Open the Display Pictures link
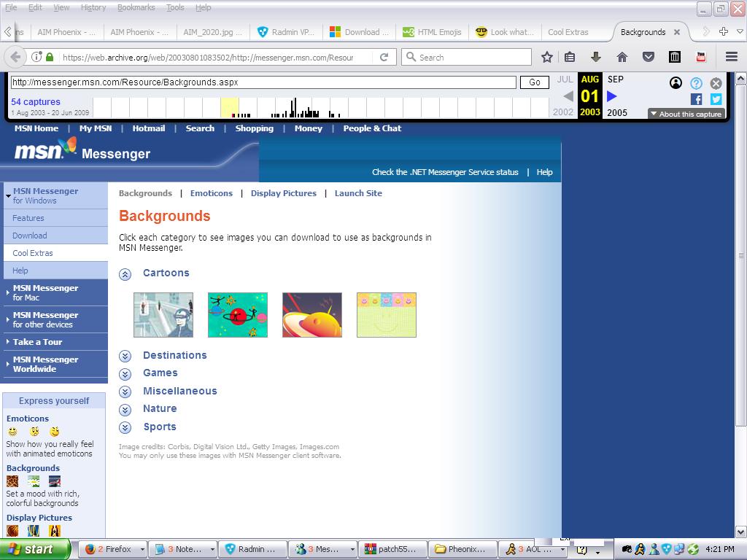This screenshot has height=560, width=747. pyautogui.click(x=284, y=193)
